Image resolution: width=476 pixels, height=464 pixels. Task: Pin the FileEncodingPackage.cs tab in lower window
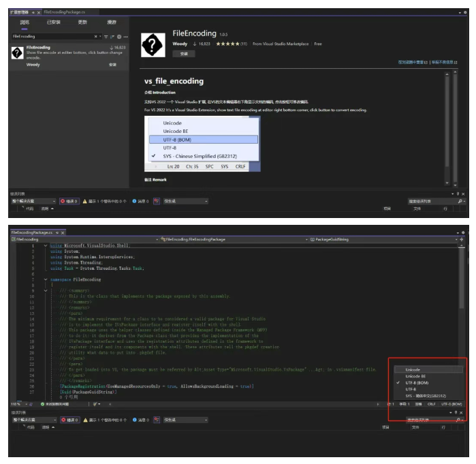pos(57,232)
